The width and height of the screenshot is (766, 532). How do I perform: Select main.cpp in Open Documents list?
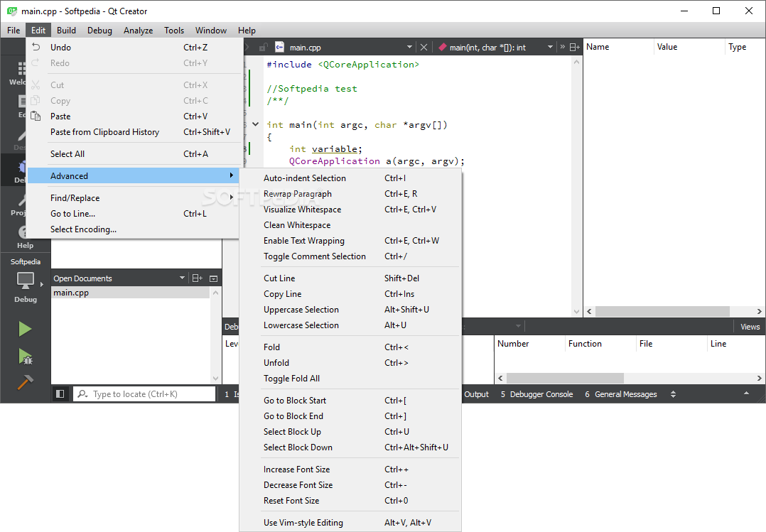(131, 293)
